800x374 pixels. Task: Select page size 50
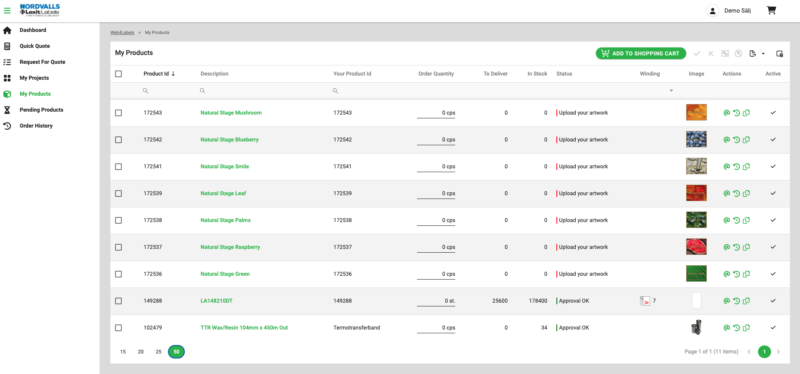[x=177, y=352]
